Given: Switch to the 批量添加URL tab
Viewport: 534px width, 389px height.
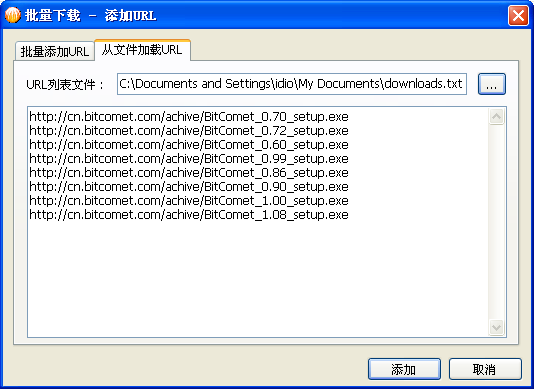Looking at the screenshot, I should pos(54,51).
